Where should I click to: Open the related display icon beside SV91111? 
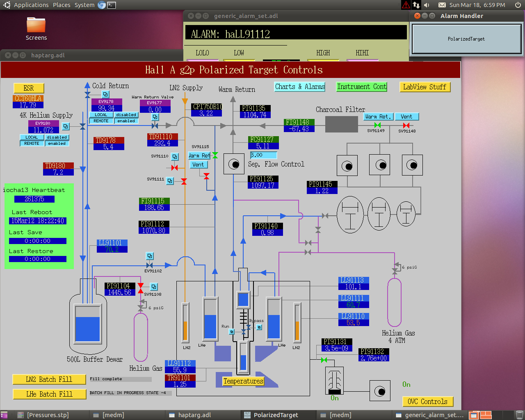pyautogui.click(x=170, y=180)
